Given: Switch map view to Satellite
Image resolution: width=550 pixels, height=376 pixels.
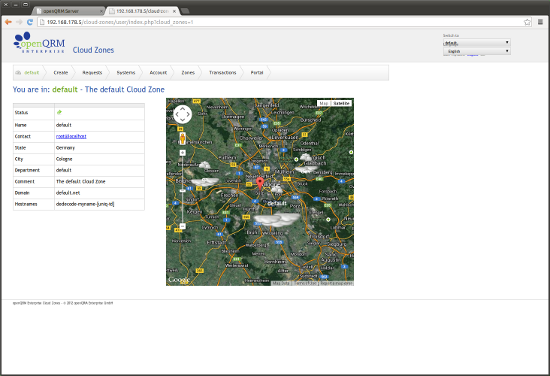Looking at the screenshot, I should coord(341,103).
